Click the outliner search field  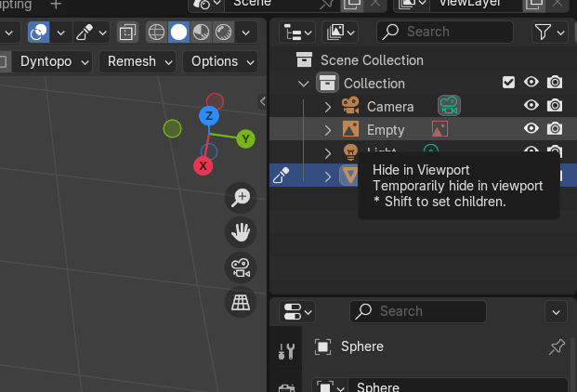click(x=445, y=32)
